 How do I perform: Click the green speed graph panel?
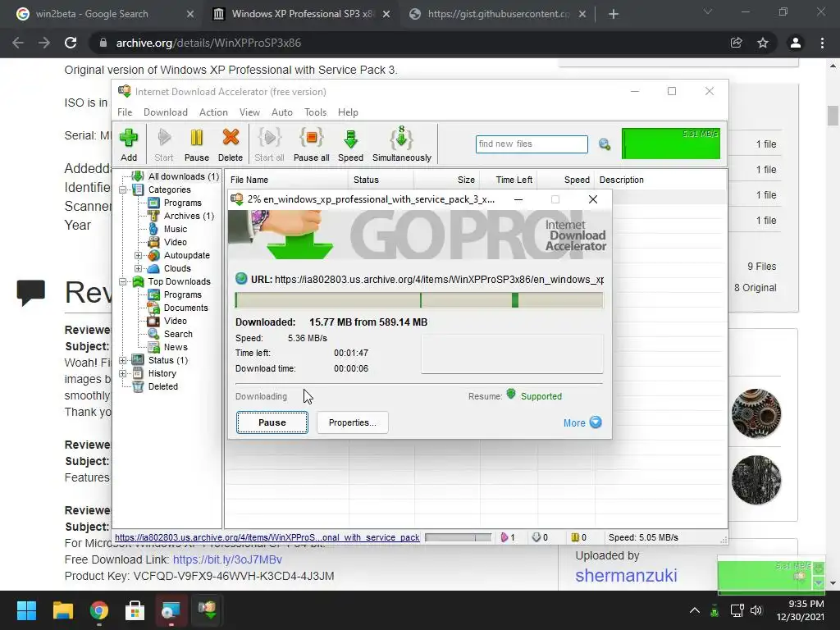(x=671, y=144)
